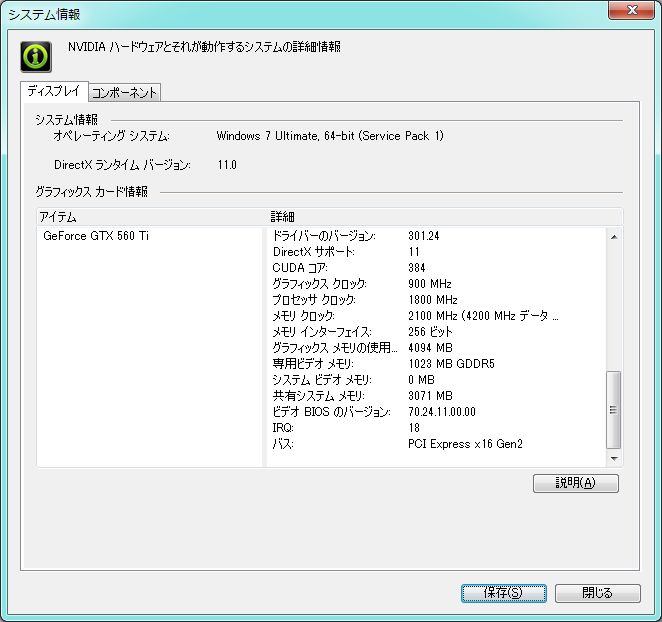Click the CUDA コア label
The height and width of the screenshot is (622, 662).
click(300, 268)
